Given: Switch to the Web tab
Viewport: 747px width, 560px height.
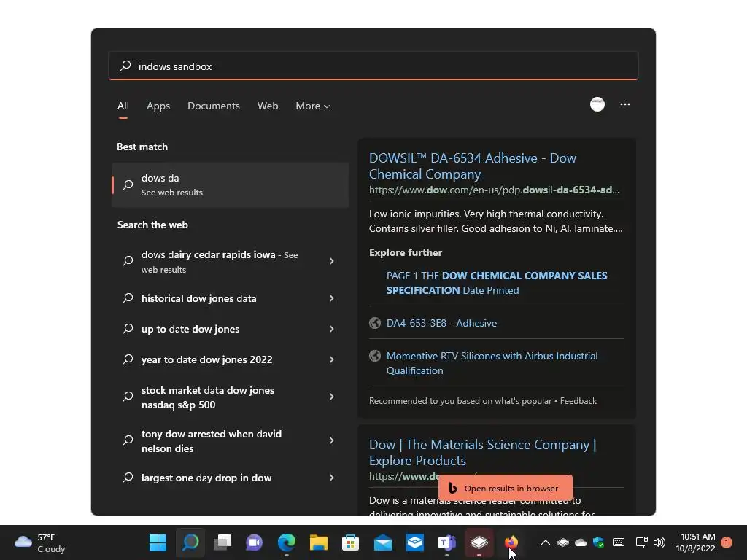Looking at the screenshot, I should (268, 106).
